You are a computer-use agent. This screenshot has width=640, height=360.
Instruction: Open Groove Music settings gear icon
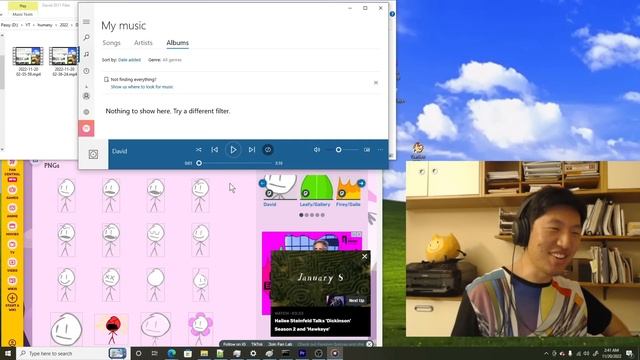pos(86,112)
